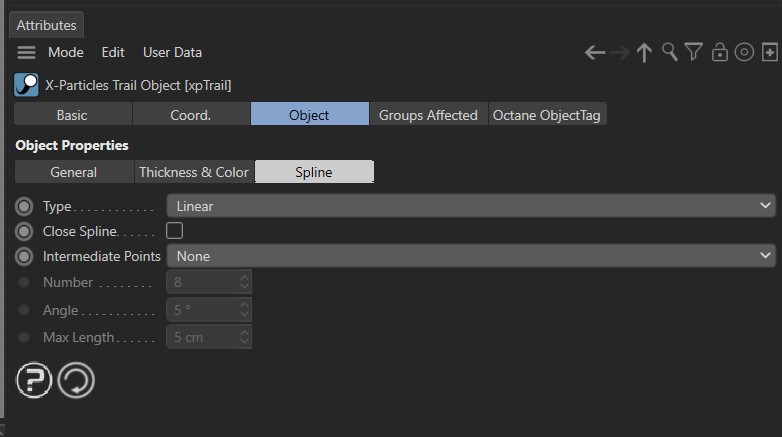782x437 pixels.
Task: Toggle animation dot for Type
Action: pyautogui.click(x=24, y=207)
